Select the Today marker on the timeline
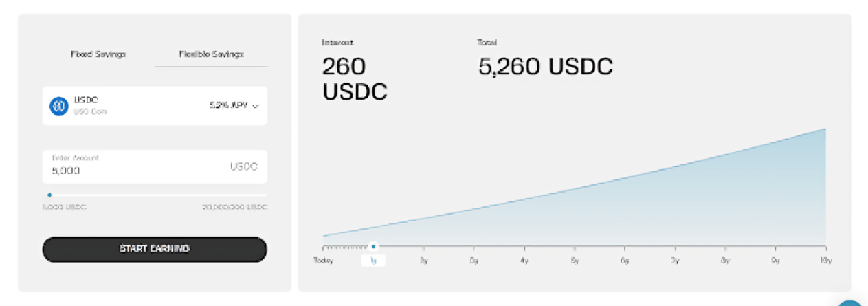This screenshot has height=306, width=868. tap(323, 261)
